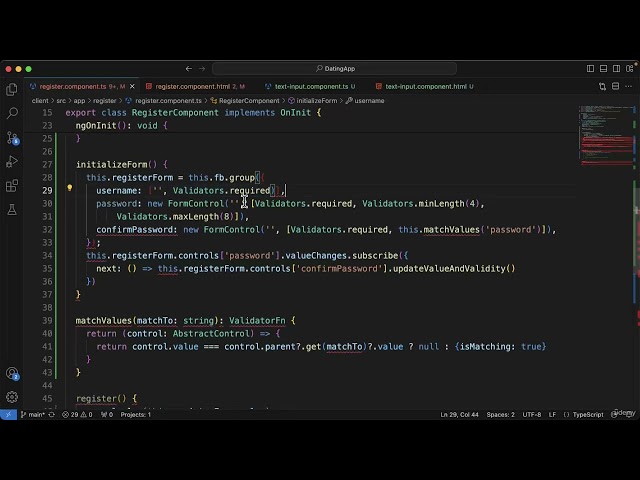Show problems from errors and warnings count

coord(77,414)
